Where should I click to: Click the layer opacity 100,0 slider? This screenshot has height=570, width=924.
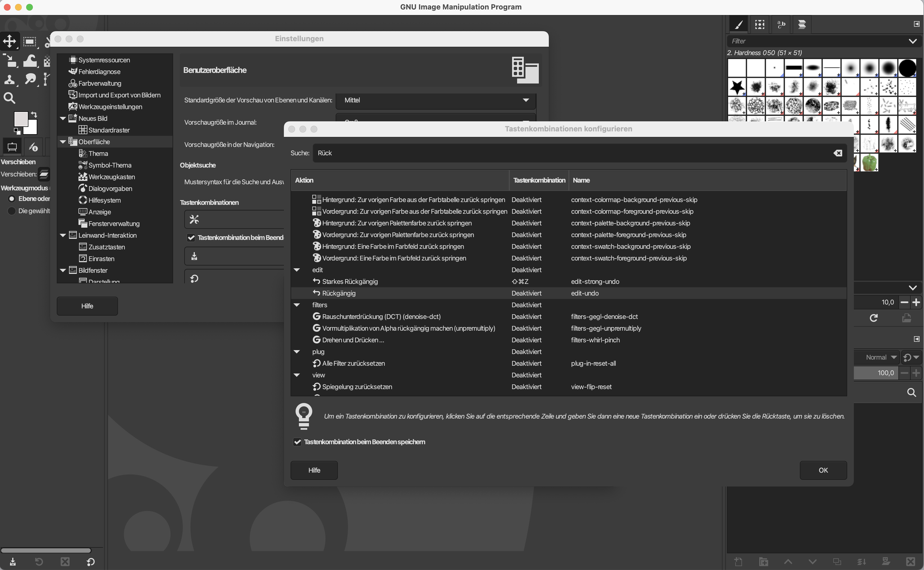(x=876, y=373)
